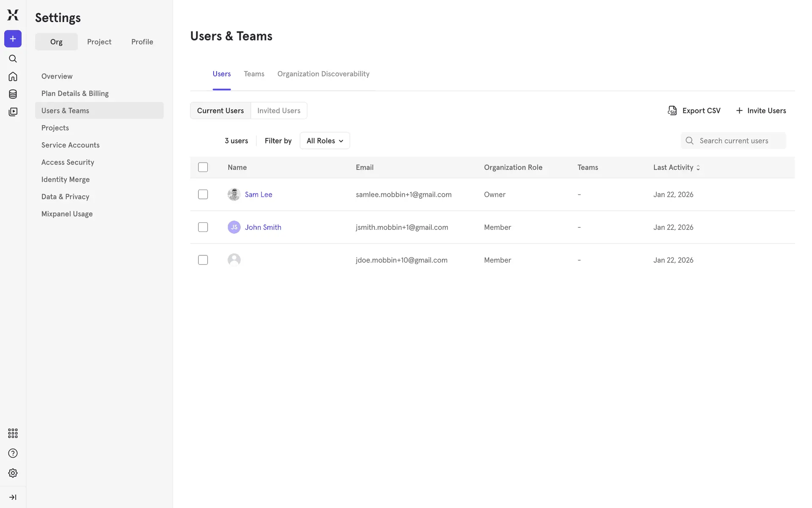This screenshot has width=812, height=508.
Task: Open the apps grid icon
Action: (13, 433)
